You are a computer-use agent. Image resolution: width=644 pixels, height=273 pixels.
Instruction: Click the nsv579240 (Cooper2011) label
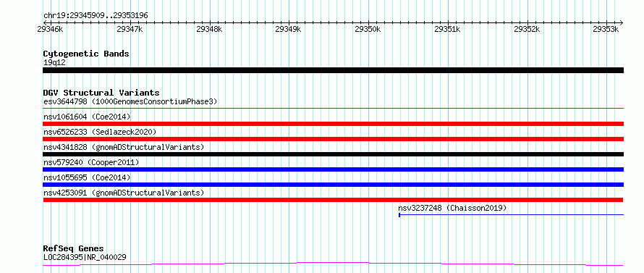point(91,162)
